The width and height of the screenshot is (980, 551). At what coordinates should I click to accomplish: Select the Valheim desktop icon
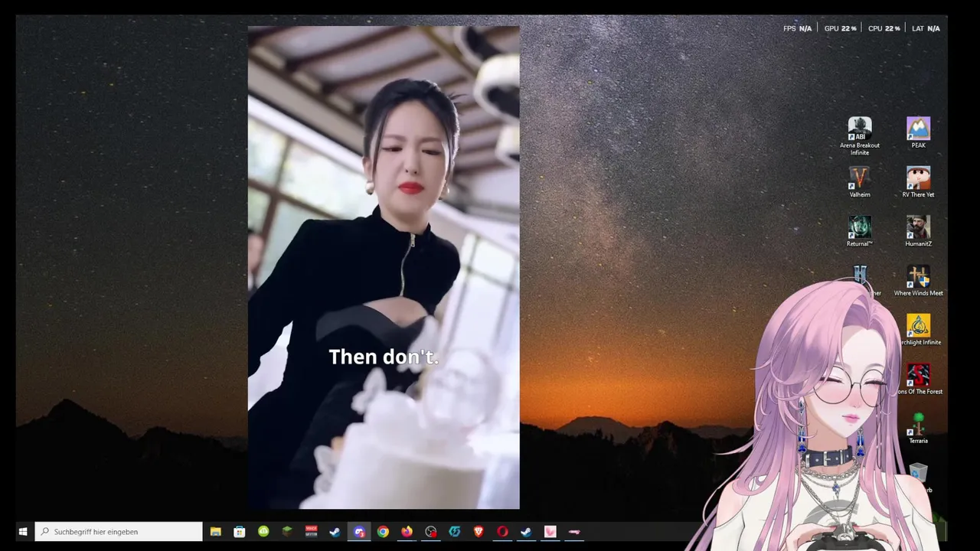pos(859,182)
